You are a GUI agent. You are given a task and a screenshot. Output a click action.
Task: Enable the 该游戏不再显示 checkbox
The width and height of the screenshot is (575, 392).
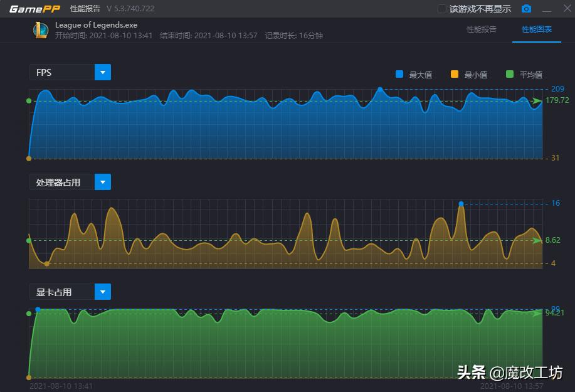point(441,8)
